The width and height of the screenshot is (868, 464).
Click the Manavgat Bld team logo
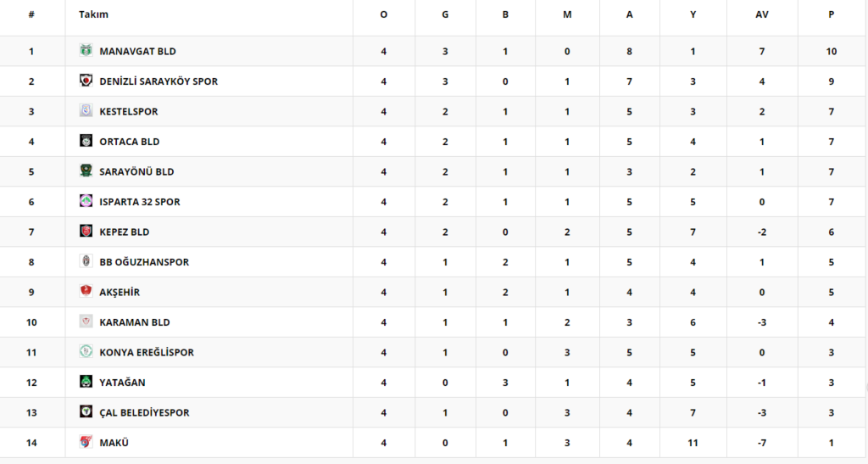coord(86,50)
